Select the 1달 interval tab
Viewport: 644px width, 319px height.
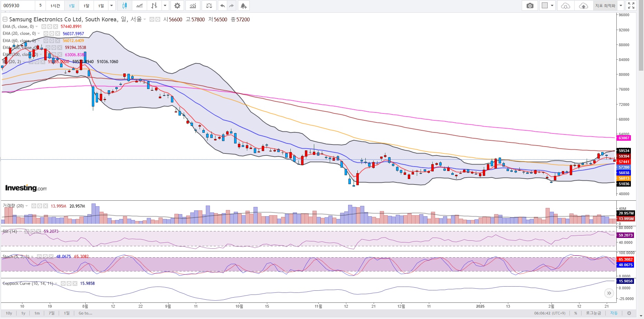pos(86,6)
